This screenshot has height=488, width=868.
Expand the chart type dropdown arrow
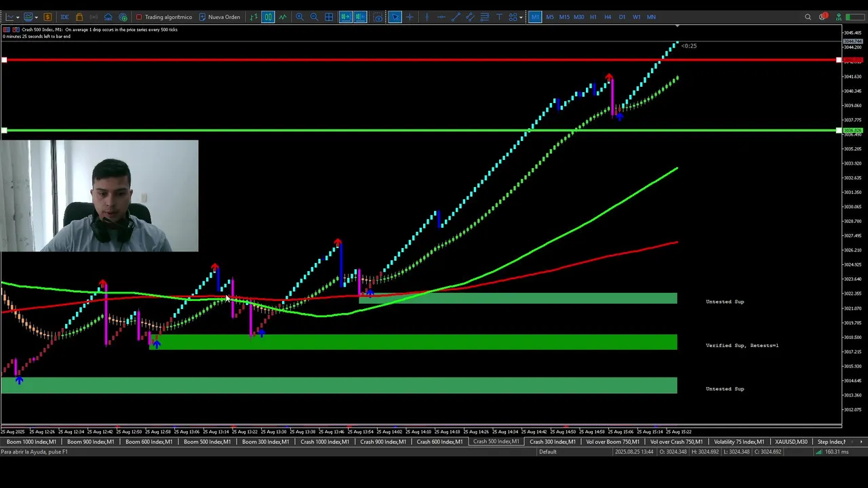coord(18,17)
